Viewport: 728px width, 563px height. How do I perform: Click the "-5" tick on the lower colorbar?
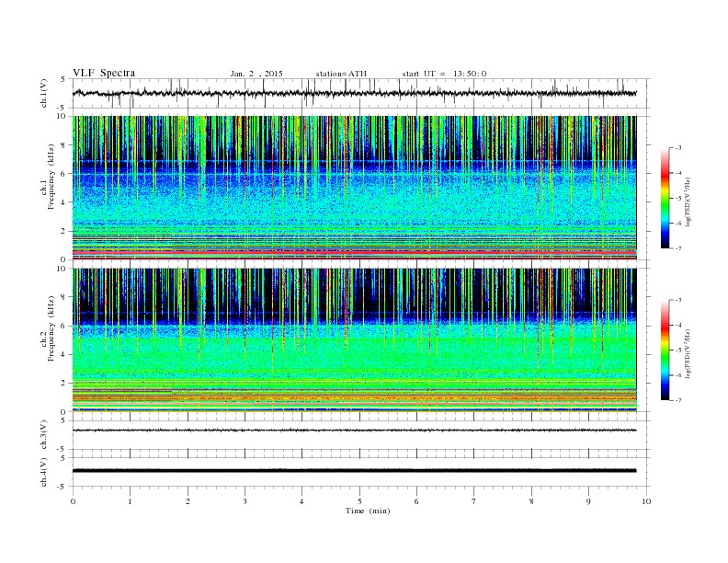(677, 350)
